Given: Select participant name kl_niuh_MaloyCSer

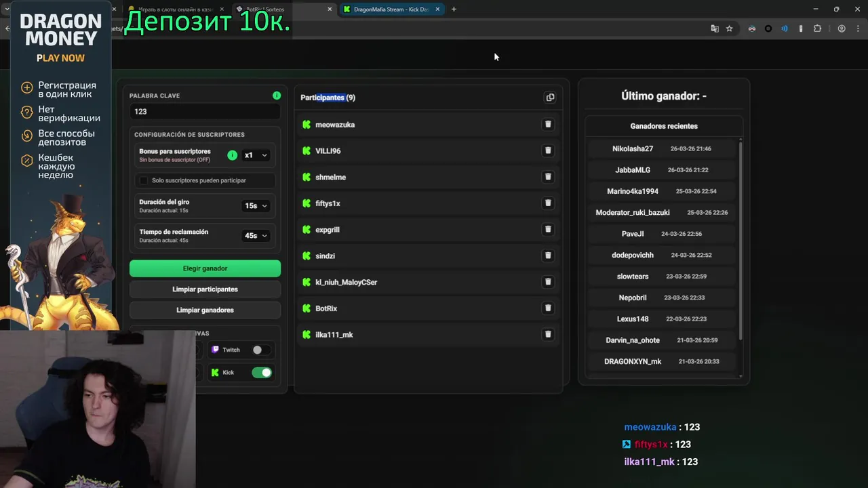Looking at the screenshot, I should tap(346, 282).
